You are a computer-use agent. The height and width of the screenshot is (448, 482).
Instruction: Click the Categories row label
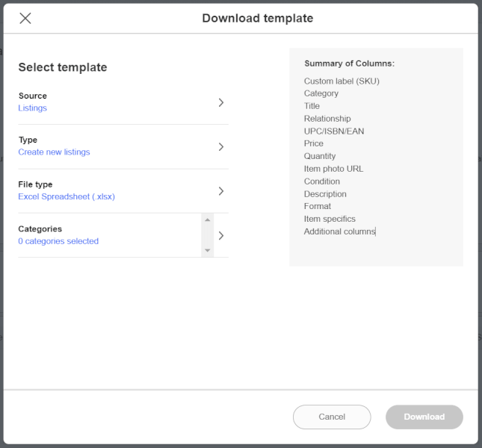pyautogui.click(x=40, y=228)
